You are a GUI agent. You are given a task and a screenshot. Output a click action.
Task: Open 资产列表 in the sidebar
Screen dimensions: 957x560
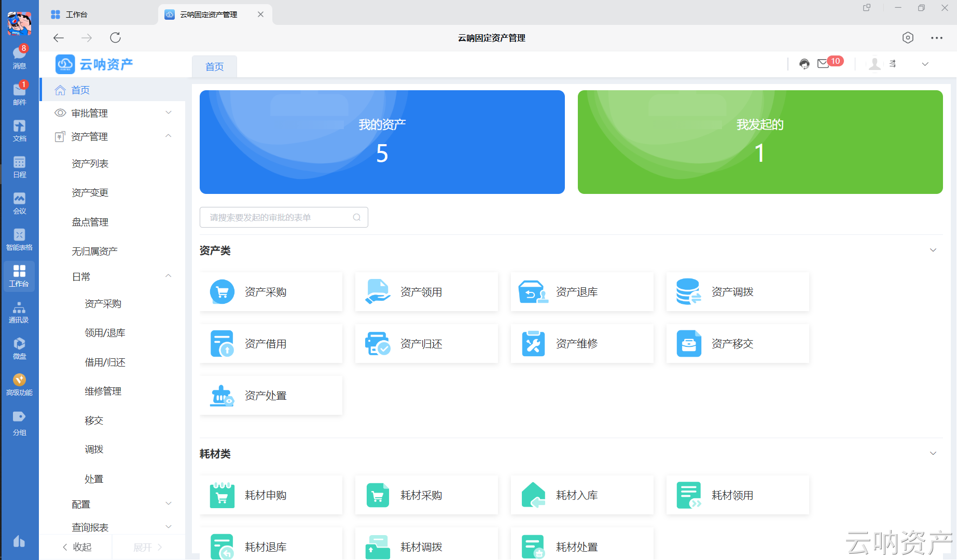click(x=90, y=164)
